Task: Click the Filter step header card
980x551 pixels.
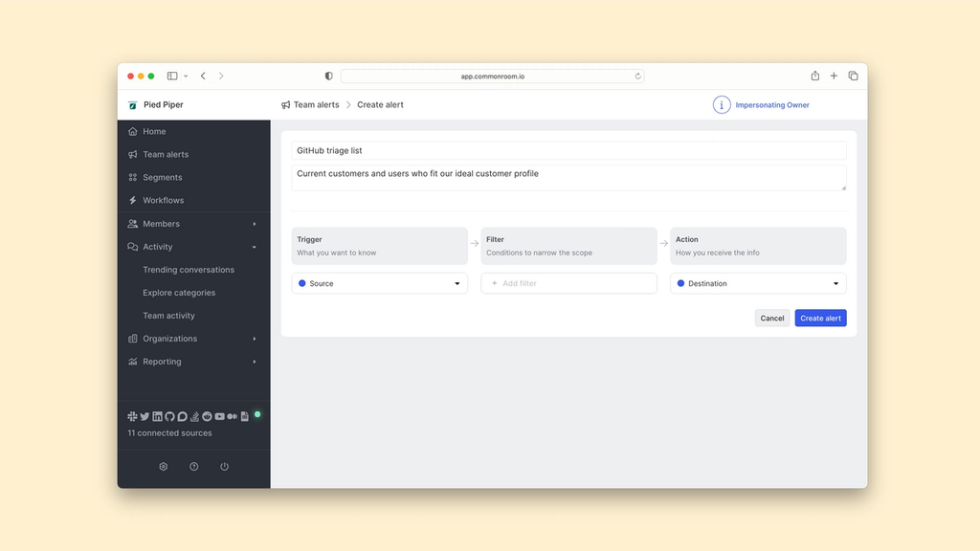Action: [x=568, y=246]
